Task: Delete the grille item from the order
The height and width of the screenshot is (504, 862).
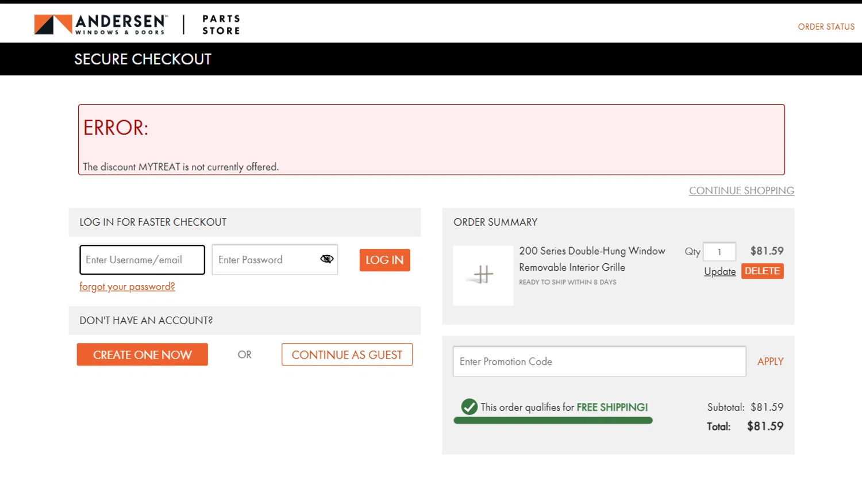Action: (762, 271)
